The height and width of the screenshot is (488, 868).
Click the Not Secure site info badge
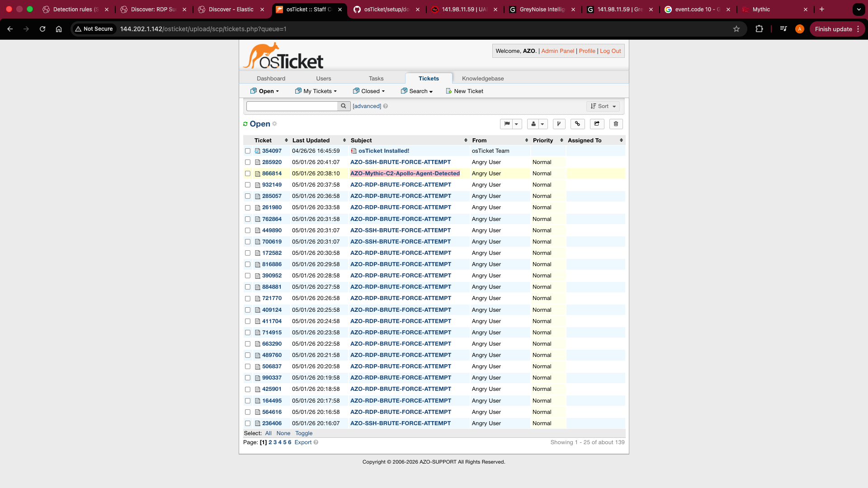(94, 29)
